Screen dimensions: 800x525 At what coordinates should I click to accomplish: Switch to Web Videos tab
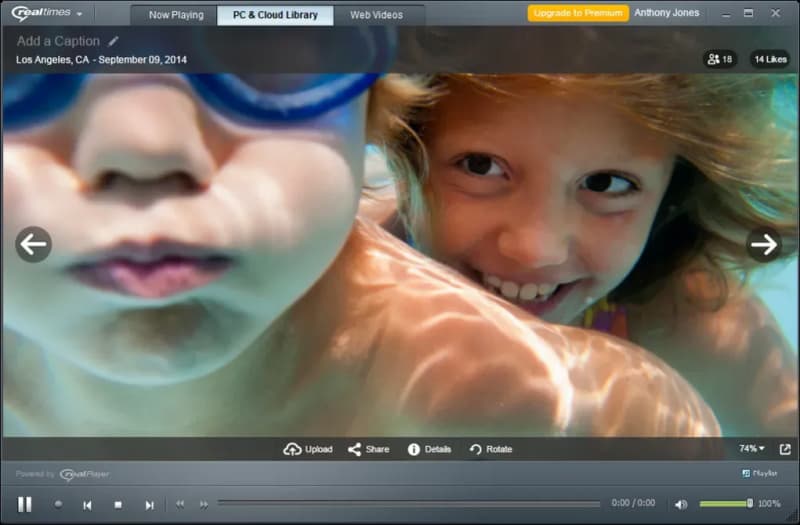point(376,15)
